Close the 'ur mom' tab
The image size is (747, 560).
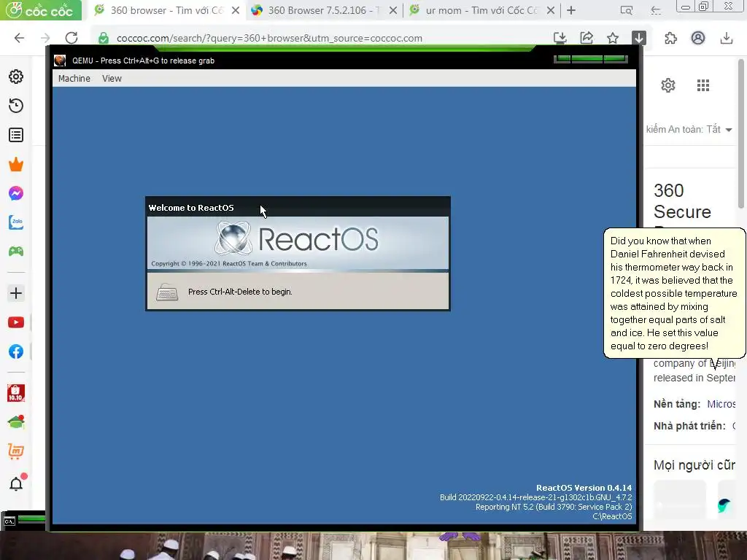click(x=551, y=10)
